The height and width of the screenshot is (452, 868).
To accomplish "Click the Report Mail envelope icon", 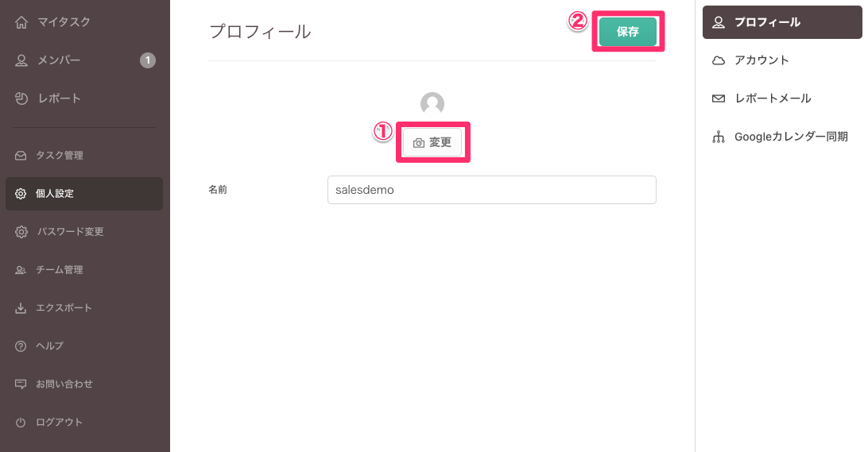I will 719,99.
